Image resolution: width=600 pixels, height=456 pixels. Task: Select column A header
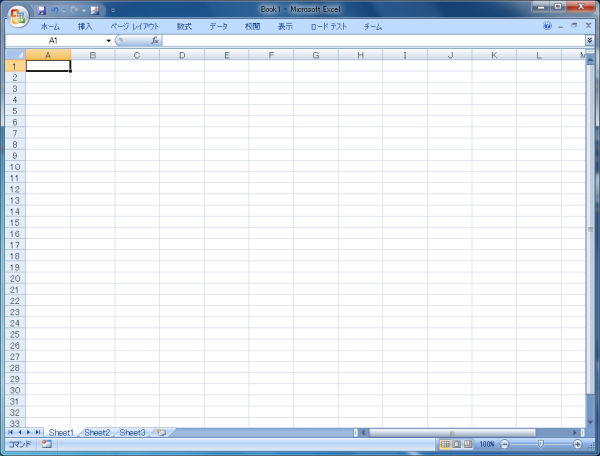click(x=48, y=55)
